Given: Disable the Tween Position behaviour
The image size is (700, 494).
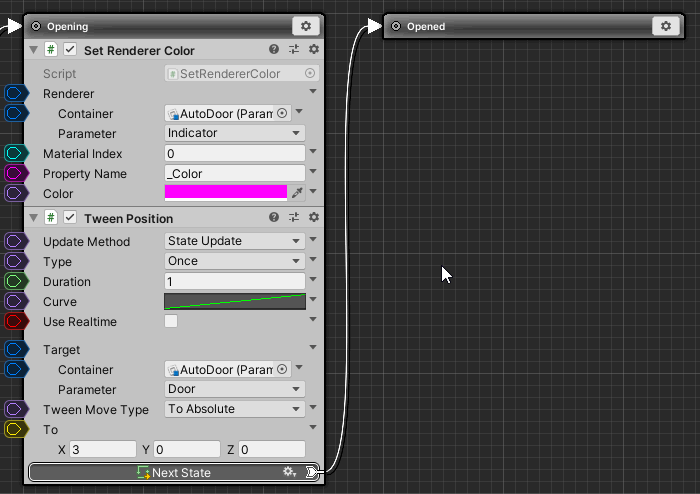Looking at the screenshot, I should [x=70, y=217].
